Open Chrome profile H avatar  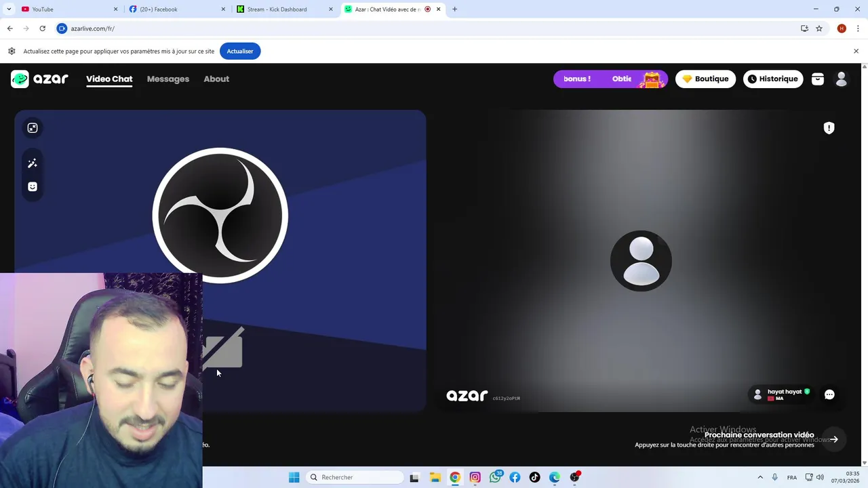[x=842, y=28]
